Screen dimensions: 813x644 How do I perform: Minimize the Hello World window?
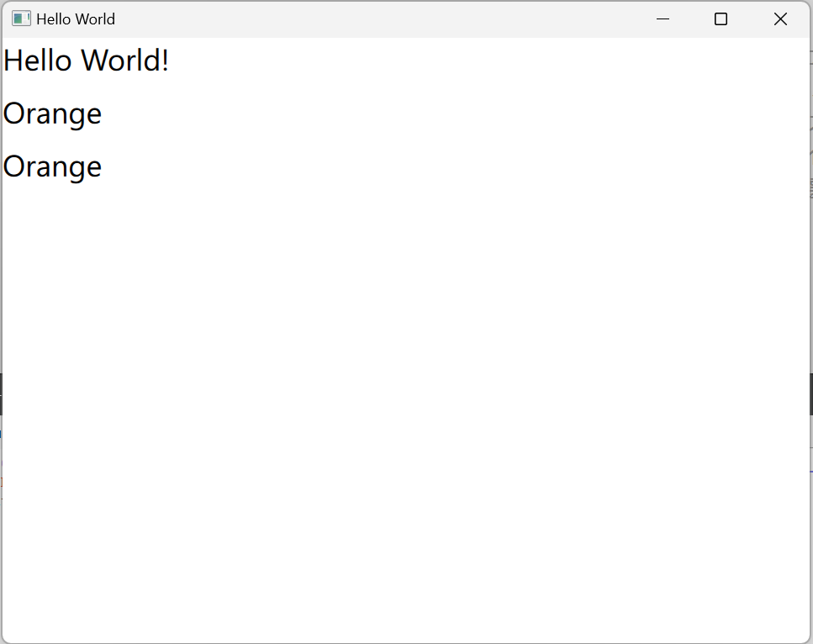(663, 18)
